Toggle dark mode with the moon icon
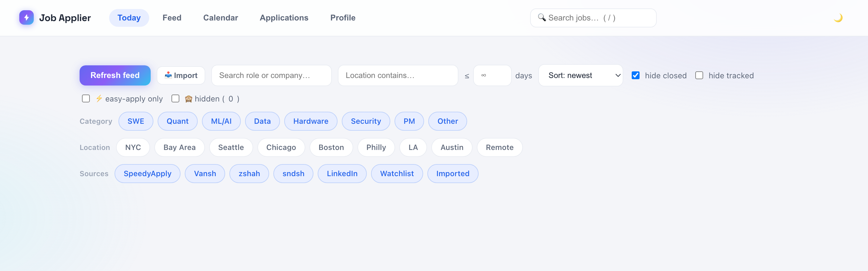The image size is (868, 271). pos(838,18)
